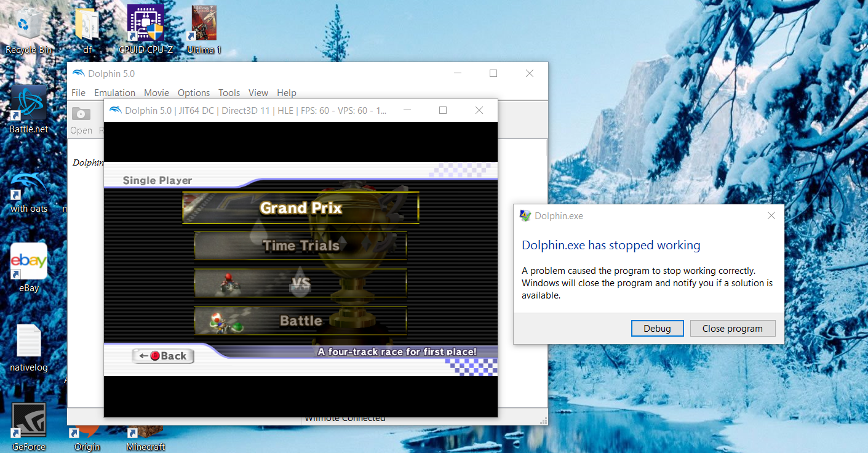Click Debug in the crash dialog
This screenshot has height=453, width=868.
pyautogui.click(x=657, y=329)
